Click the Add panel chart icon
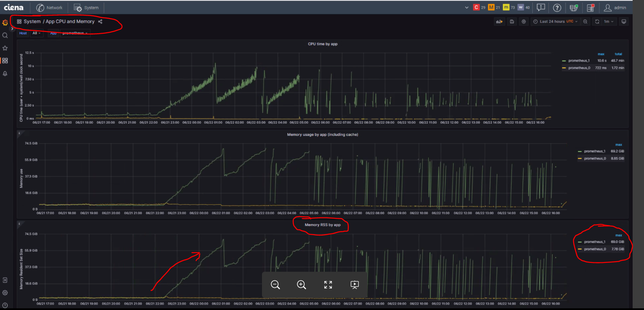This screenshot has height=310, width=644. click(500, 21)
